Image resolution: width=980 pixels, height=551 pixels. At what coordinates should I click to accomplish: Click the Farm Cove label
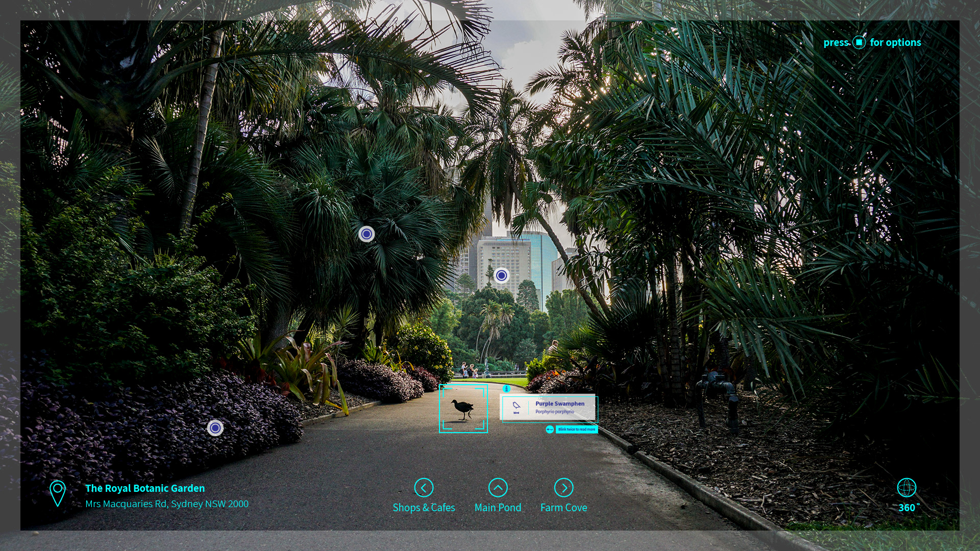pos(563,508)
